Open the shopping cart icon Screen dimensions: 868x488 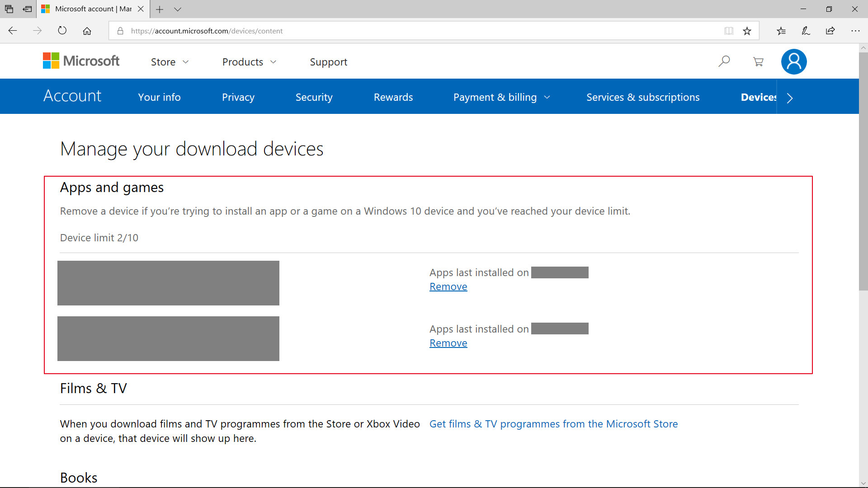[x=758, y=61]
